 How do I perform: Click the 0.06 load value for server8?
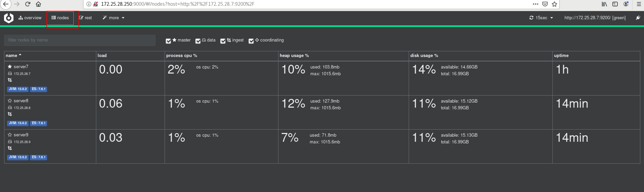click(x=111, y=104)
